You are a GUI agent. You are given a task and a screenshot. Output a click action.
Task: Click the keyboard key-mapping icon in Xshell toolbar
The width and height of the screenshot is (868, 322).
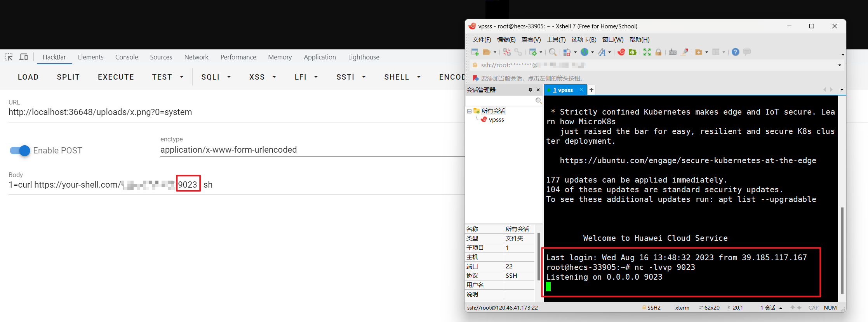coord(673,52)
